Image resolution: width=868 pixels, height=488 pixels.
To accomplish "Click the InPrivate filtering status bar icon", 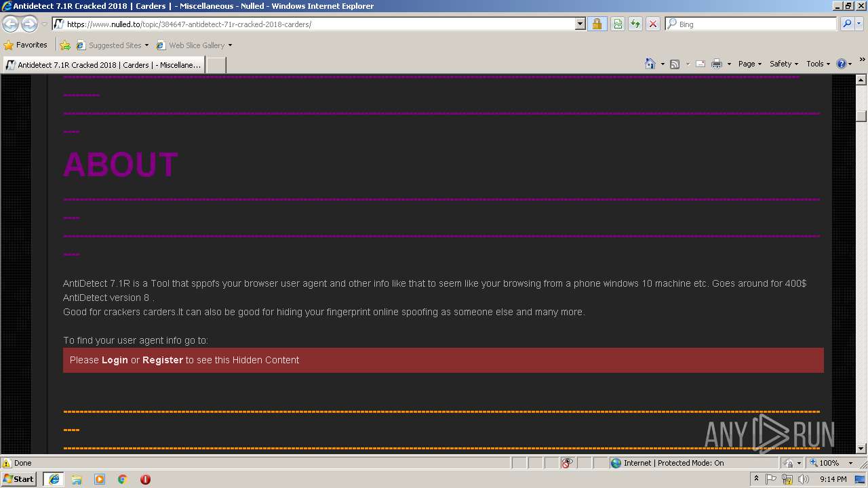I will 567,463.
